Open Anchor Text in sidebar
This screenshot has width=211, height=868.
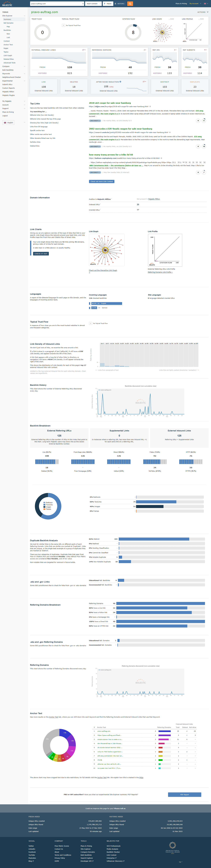(x=8, y=44)
